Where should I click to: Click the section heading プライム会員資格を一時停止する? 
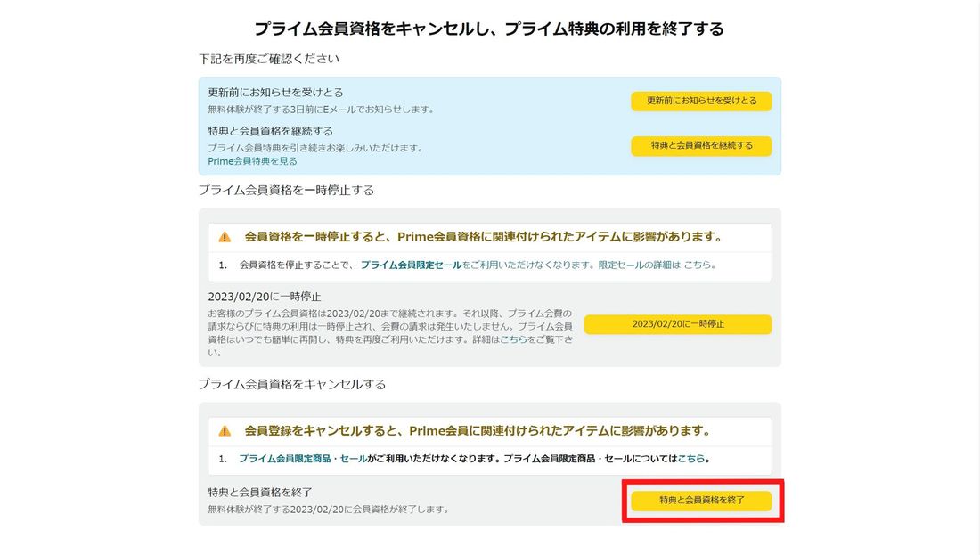286,190
